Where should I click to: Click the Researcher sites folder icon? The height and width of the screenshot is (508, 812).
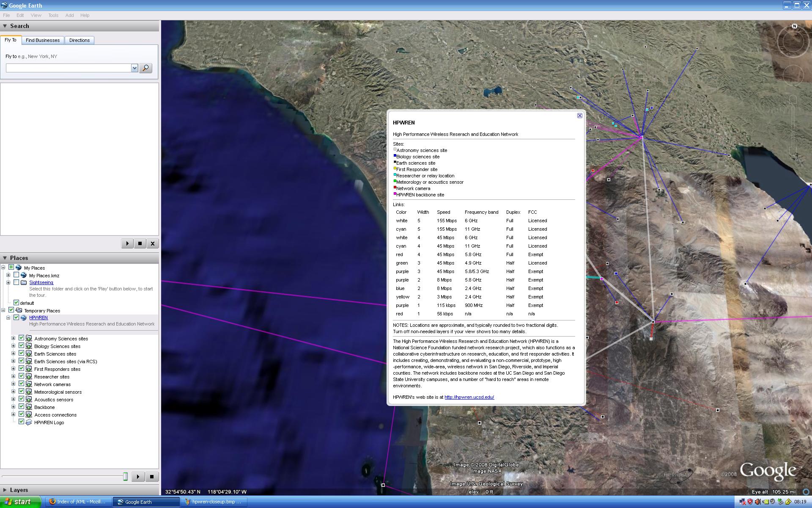click(29, 377)
